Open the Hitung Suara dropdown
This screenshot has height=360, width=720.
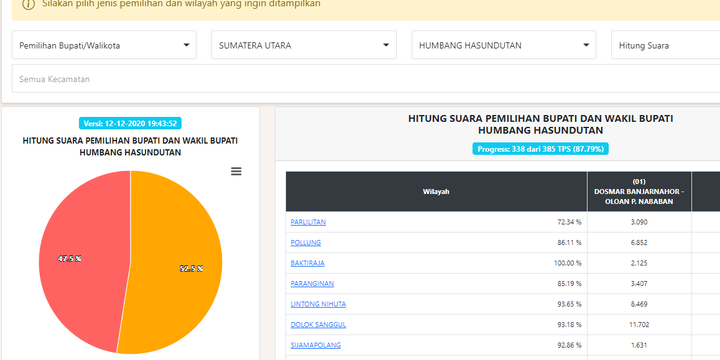[665, 45]
